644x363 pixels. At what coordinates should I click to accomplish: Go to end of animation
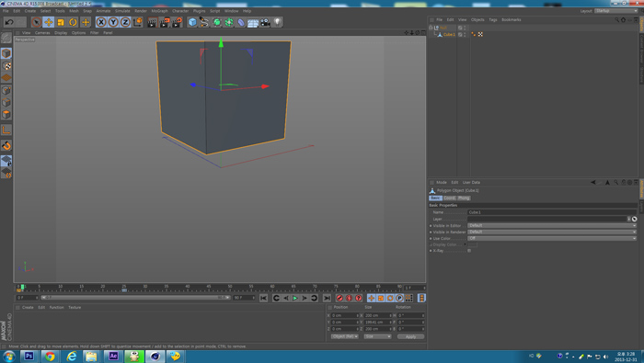click(x=327, y=298)
